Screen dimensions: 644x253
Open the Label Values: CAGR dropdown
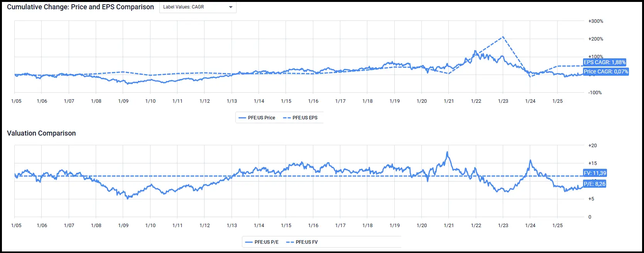point(197,7)
